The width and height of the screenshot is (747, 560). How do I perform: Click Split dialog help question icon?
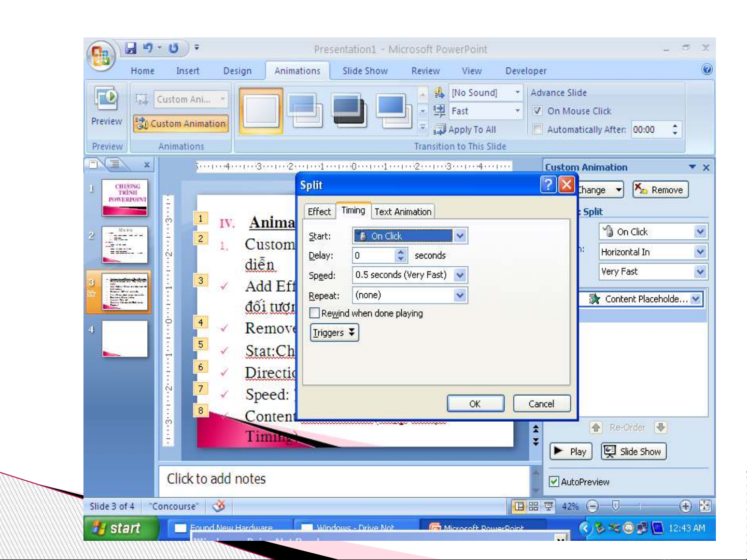[x=548, y=184]
